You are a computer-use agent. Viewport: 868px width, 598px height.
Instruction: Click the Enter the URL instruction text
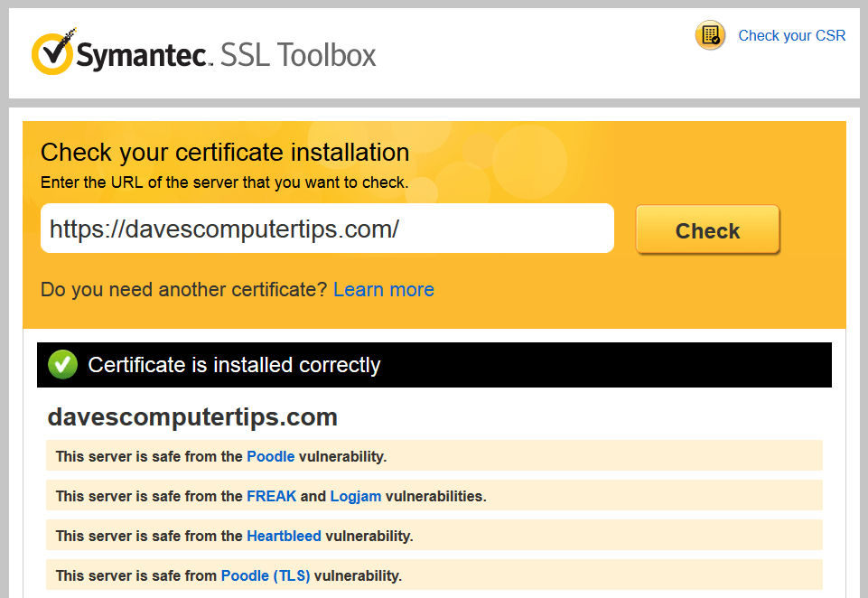pos(224,182)
